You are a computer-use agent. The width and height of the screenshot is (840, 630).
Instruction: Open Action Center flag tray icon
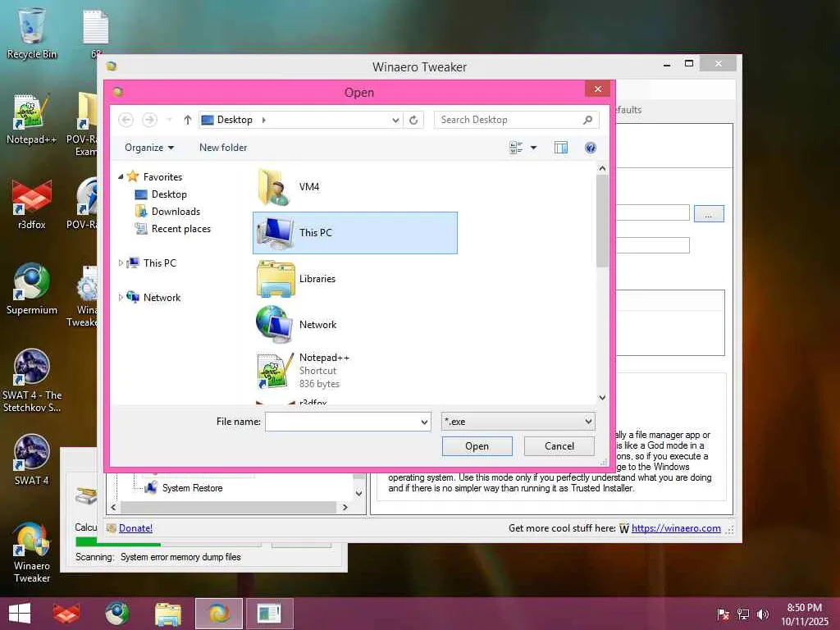[x=723, y=614]
